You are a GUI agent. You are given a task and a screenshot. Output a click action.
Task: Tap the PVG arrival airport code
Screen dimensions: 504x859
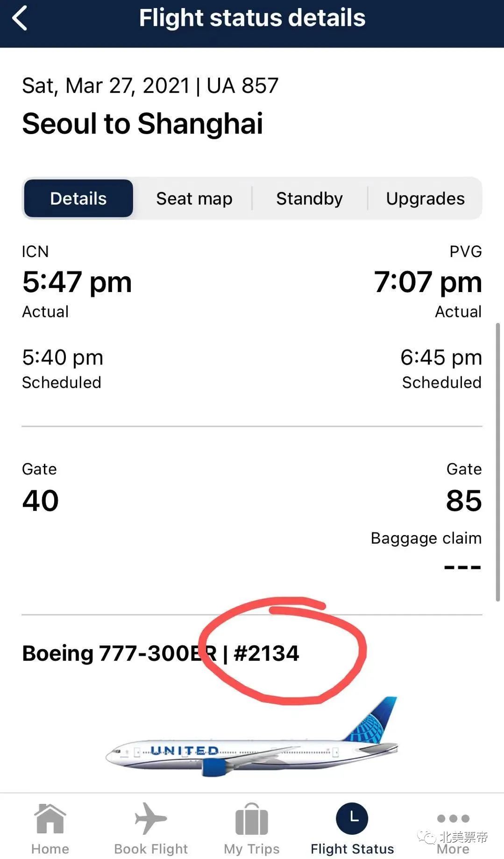click(465, 251)
